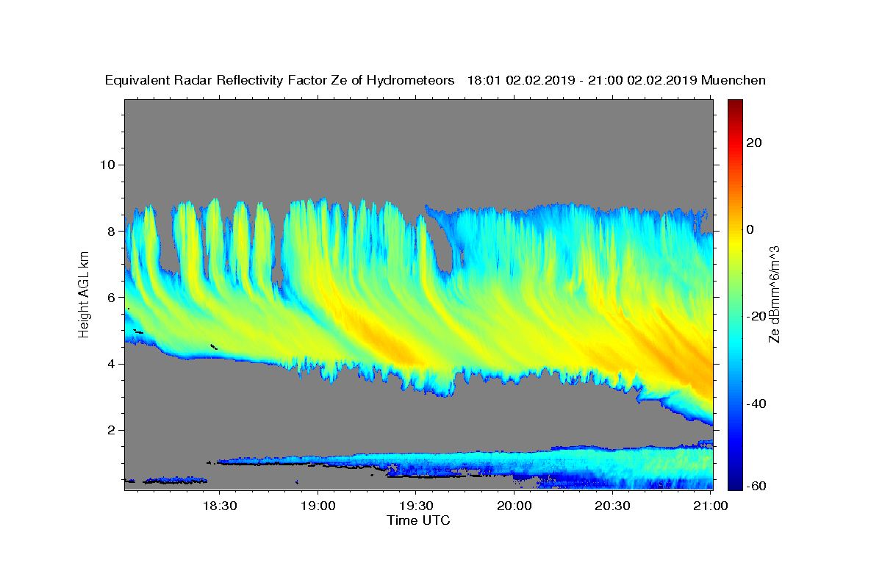This screenshot has width=882, height=588.
Task: Click the height tick label 10
Action: pyautogui.click(x=107, y=164)
